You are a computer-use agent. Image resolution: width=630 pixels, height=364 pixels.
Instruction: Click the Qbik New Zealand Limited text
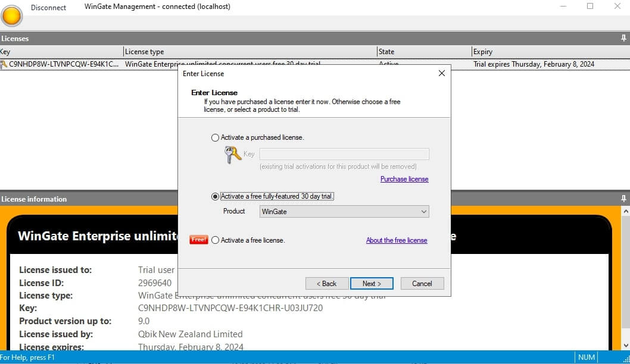click(x=190, y=334)
